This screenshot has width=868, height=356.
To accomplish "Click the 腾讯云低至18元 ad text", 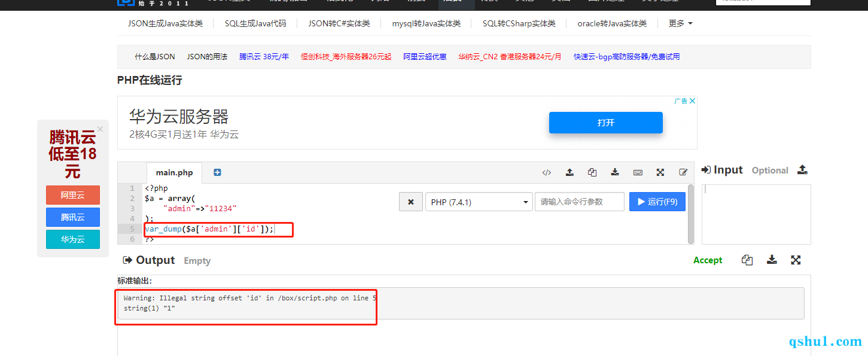I will 73,154.
